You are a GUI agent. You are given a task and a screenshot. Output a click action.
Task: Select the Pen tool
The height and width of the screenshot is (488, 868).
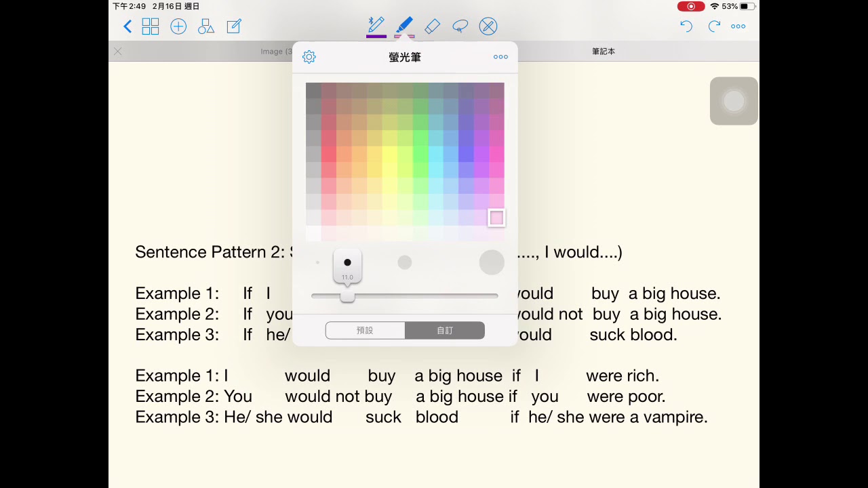coord(376,26)
